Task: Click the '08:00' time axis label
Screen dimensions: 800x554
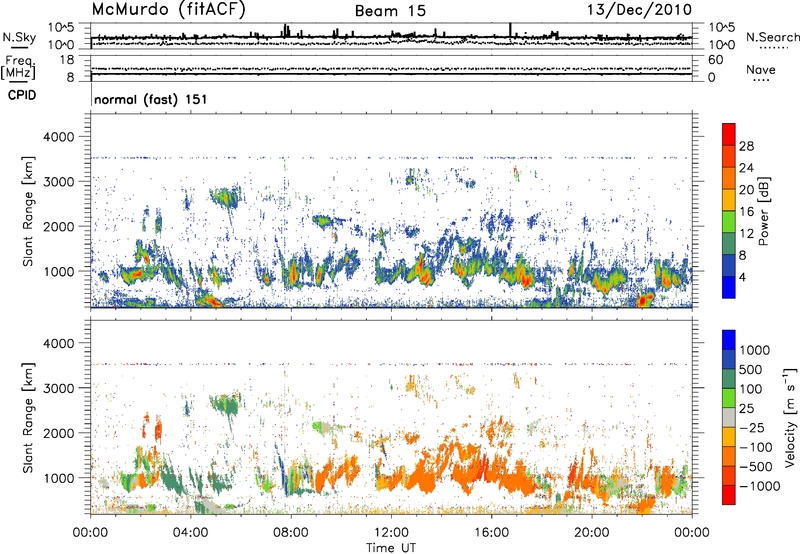Action: point(291,533)
